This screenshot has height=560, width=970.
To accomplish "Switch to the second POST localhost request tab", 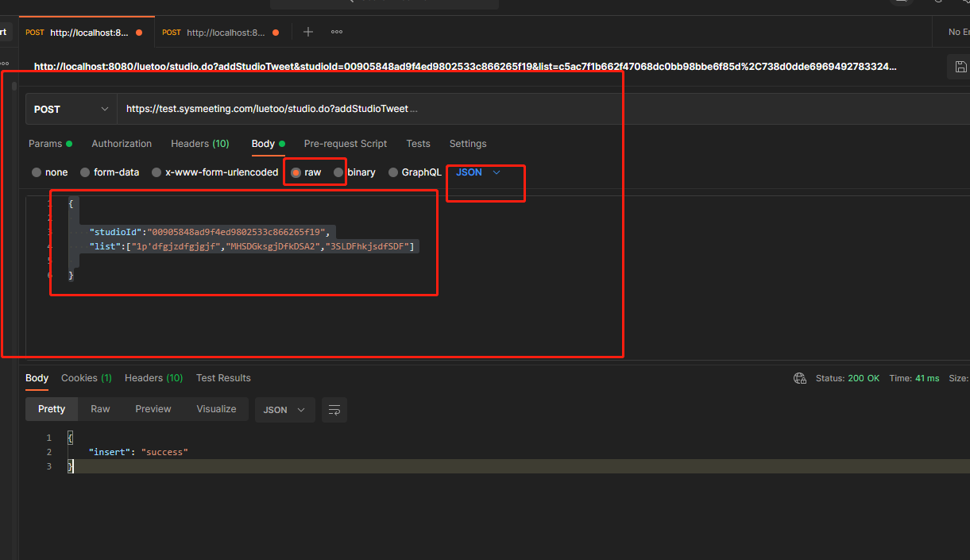I will pos(220,33).
